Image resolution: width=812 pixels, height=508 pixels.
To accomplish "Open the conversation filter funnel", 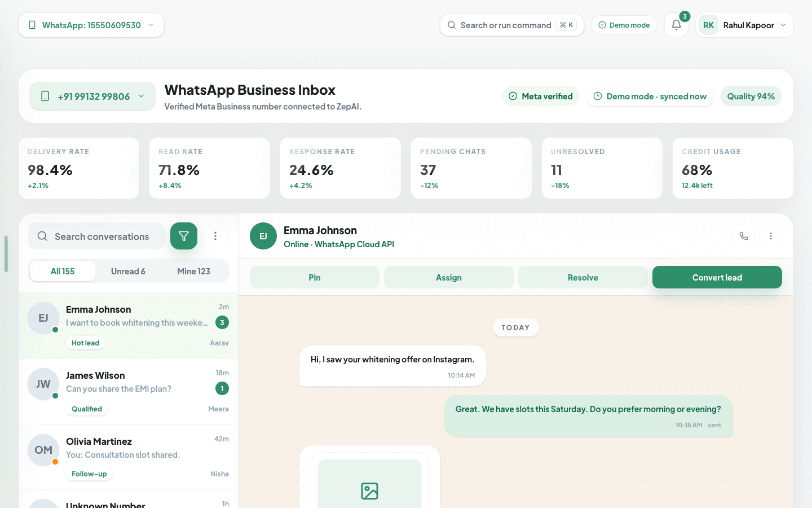I will pos(184,236).
